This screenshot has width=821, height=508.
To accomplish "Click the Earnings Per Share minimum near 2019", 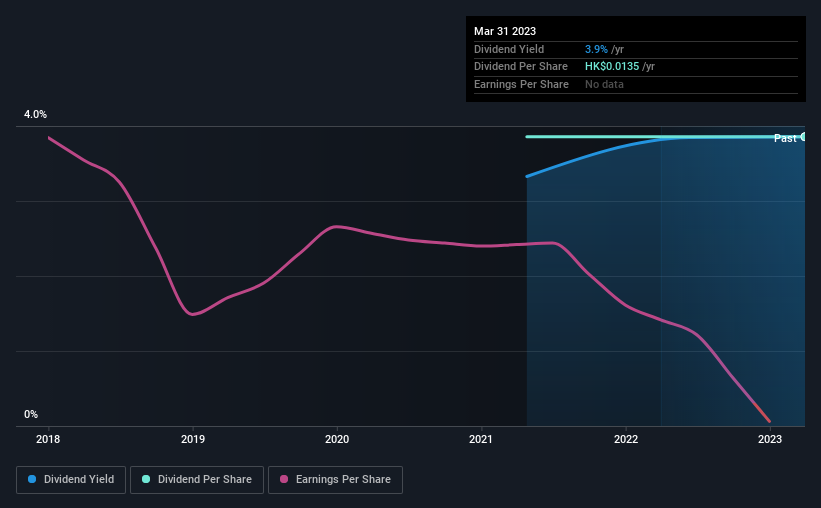I will pyautogui.click(x=192, y=314).
